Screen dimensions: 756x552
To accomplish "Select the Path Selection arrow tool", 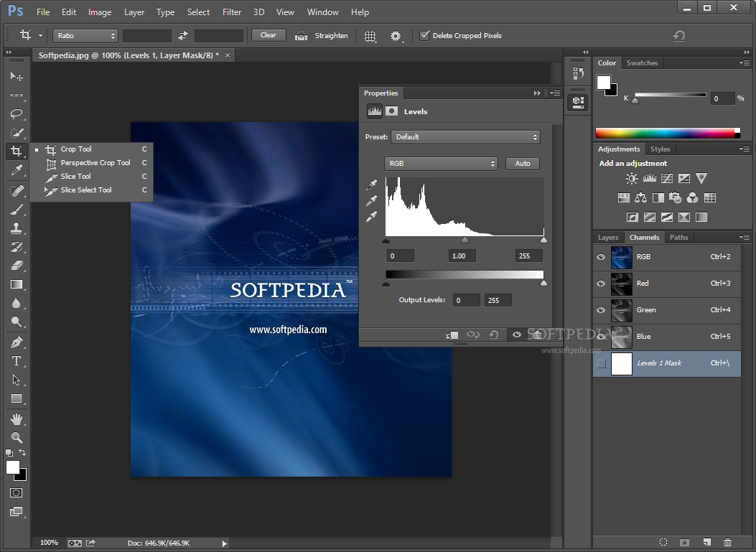I will [x=17, y=380].
